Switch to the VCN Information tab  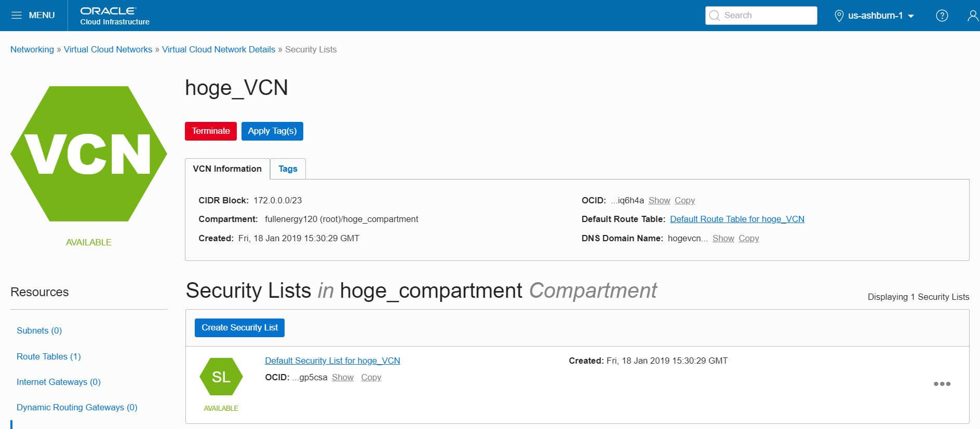point(227,169)
